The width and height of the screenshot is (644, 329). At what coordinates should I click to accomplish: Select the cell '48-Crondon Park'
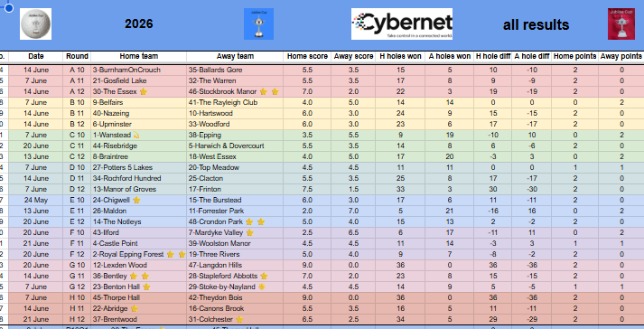point(235,221)
